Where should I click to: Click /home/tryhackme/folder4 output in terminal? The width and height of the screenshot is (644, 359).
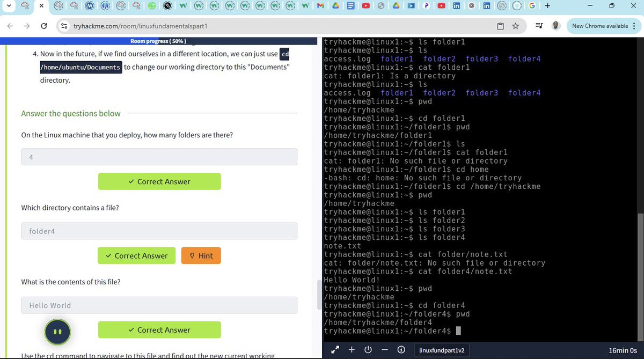pos(378,323)
